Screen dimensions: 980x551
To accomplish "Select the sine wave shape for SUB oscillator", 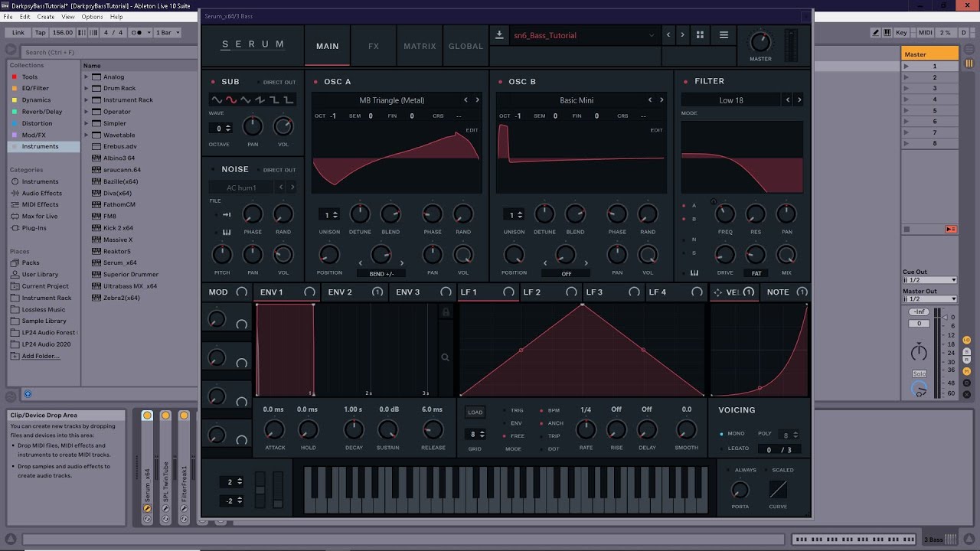I will pos(217,99).
